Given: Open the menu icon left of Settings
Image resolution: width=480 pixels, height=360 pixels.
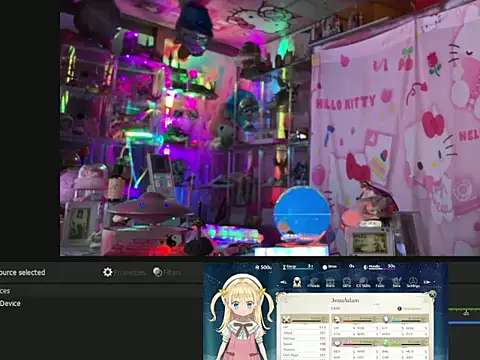Looking at the screenshot, I should click(x=396, y=282).
